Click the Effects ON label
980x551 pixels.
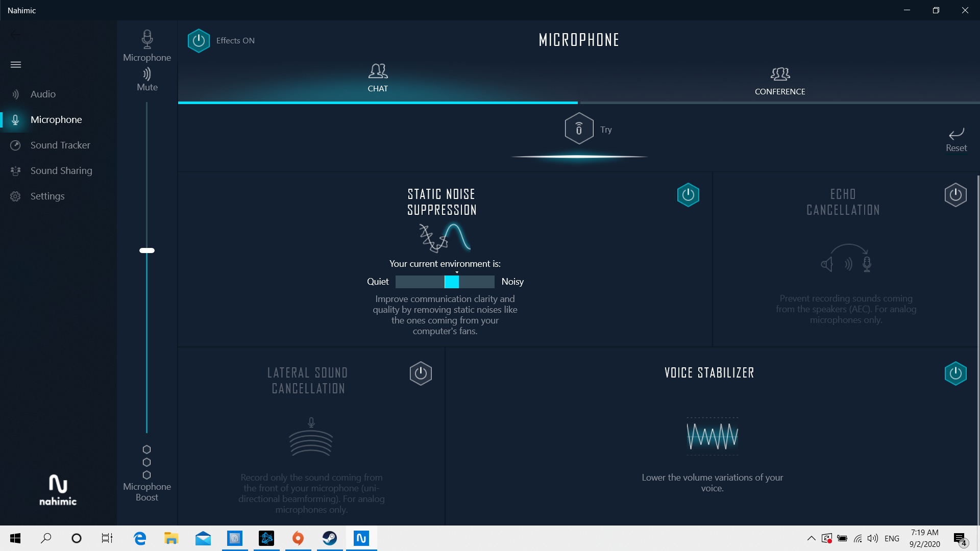(235, 41)
